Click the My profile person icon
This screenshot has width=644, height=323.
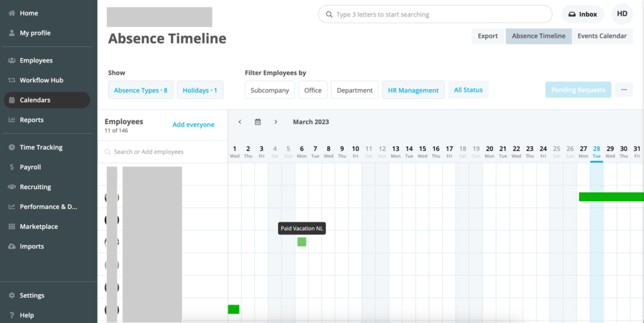pos(12,33)
